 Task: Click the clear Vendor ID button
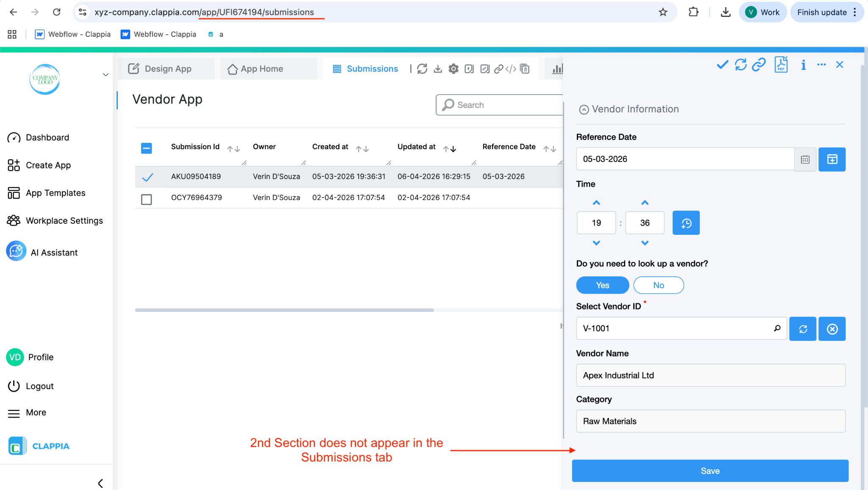[832, 329]
